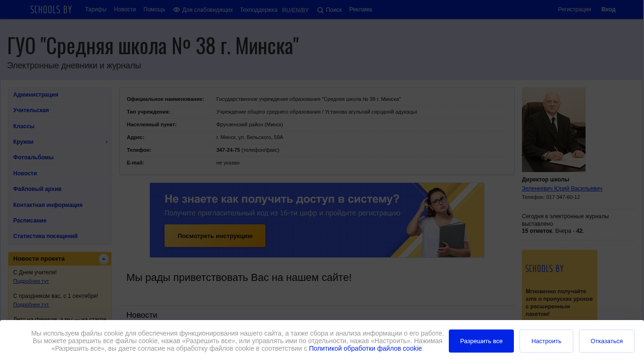Expand the Кружки submenu arrow
The width and height of the screenshot is (644, 362).
click(107, 142)
